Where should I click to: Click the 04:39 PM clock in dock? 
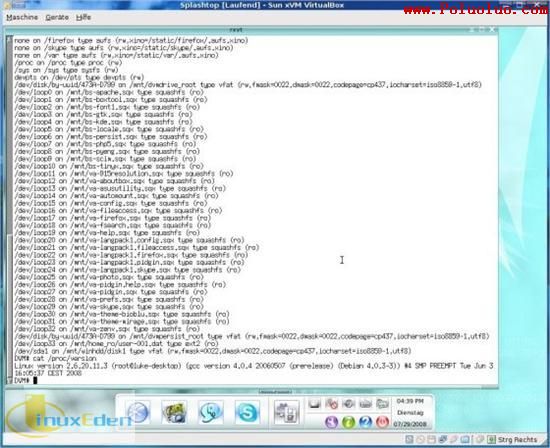tap(410, 401)
